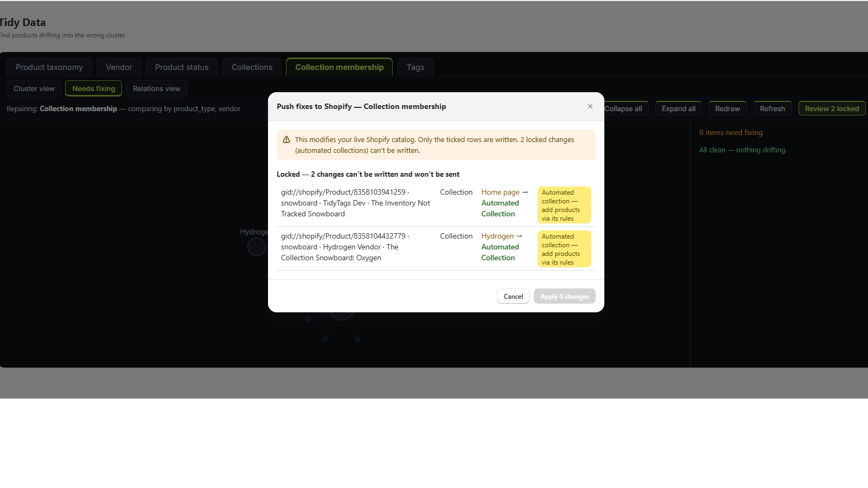The width and height of the screenshot is (868, 488).
Task: Click the Tidy Data heading
Action: [x=22, y=22]
